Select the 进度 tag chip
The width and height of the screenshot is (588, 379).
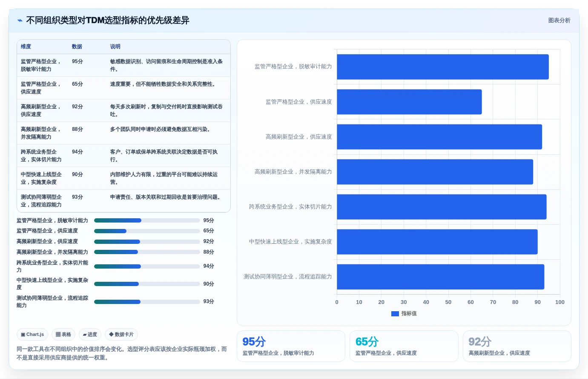[x=90, y=335]
